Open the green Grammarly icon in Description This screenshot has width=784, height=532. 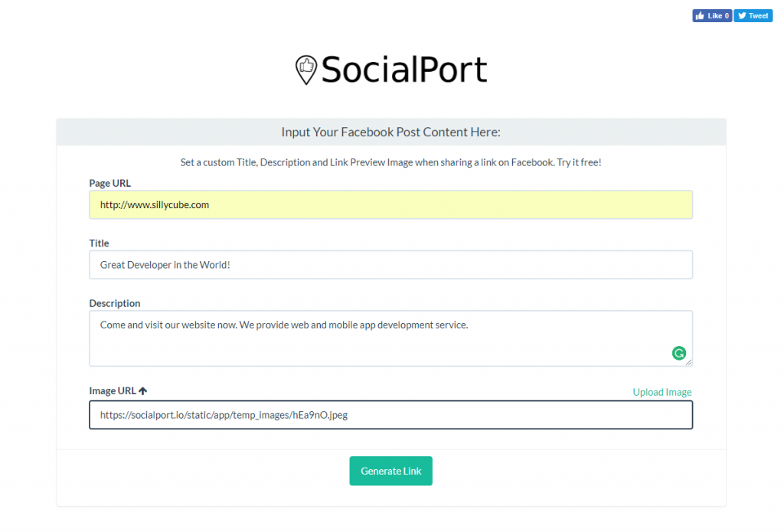(678, 353)
